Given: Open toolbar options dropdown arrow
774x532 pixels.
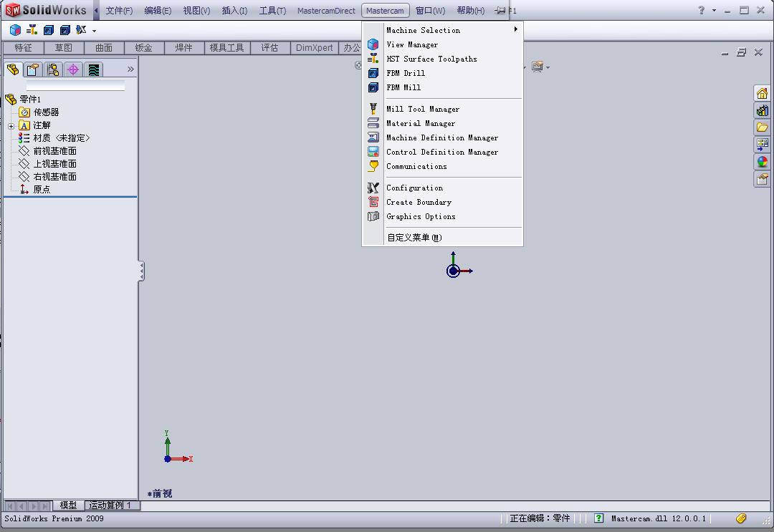Looking at the screenshot, I should (94, 31).
